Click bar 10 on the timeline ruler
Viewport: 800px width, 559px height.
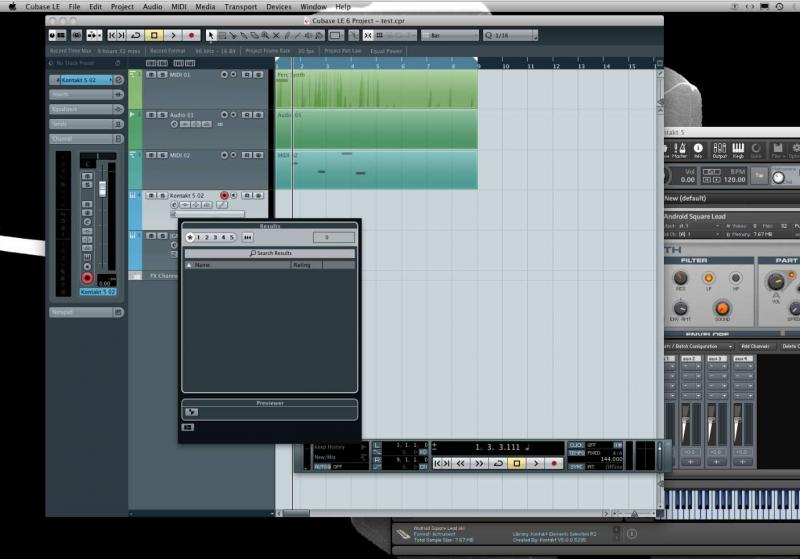tap(505, 66)
